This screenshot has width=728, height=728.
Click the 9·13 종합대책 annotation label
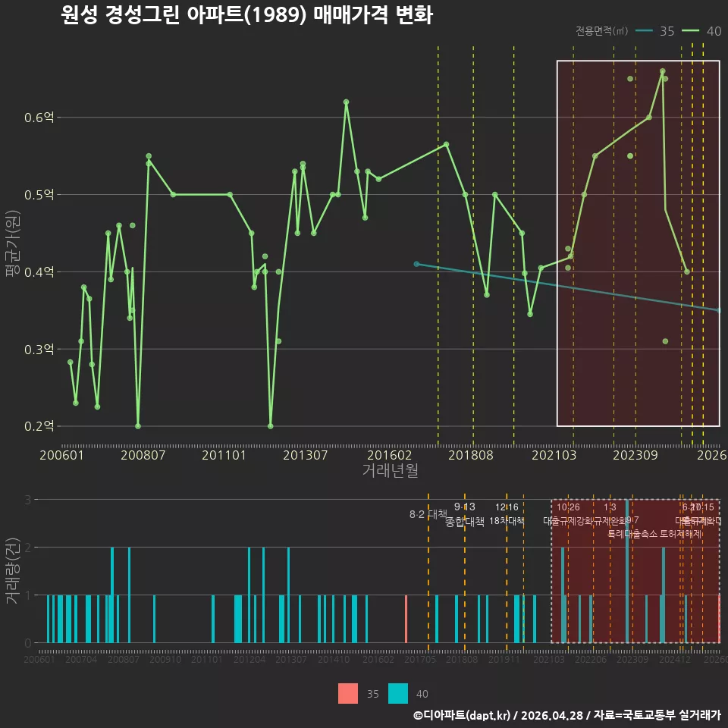click(464, 514)
